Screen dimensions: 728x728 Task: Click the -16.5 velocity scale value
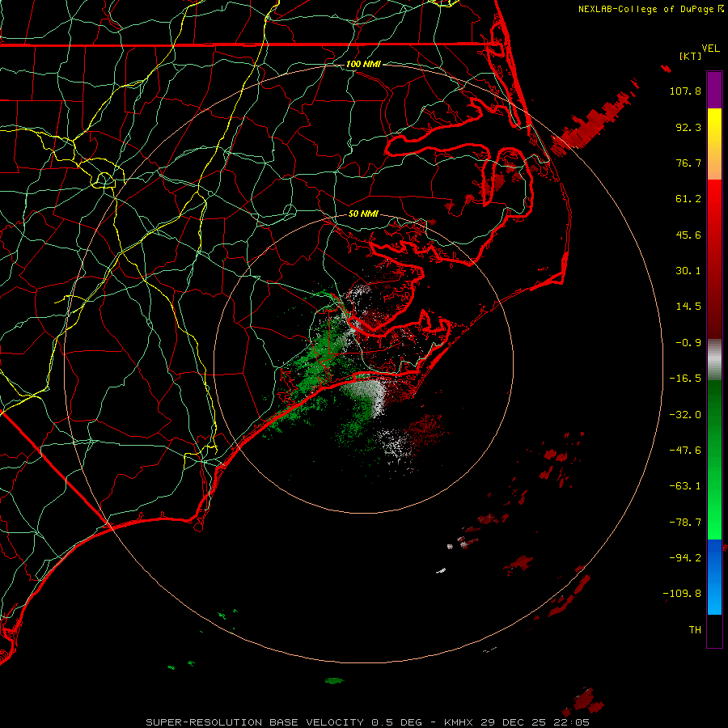tap(685, 379)
